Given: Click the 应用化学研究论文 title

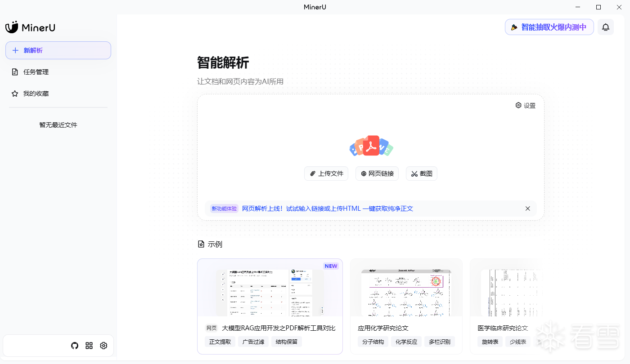Looking at the screenshot, I should (x=383, y=328).
